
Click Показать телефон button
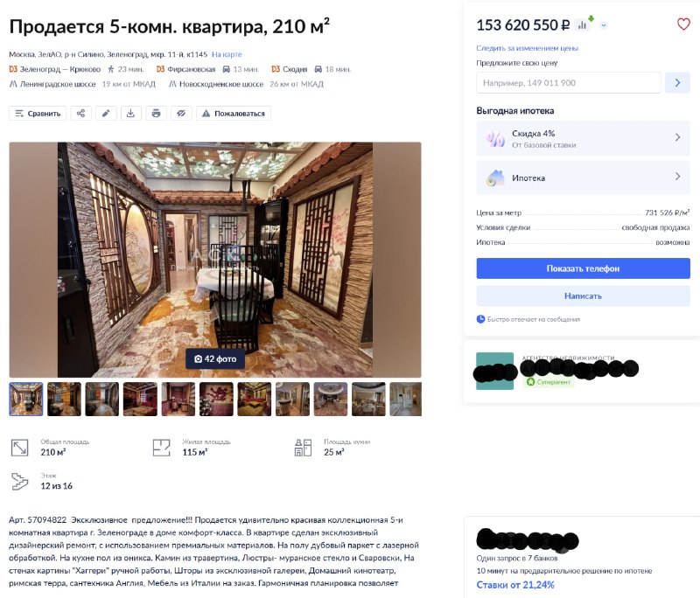pos(583,268)
